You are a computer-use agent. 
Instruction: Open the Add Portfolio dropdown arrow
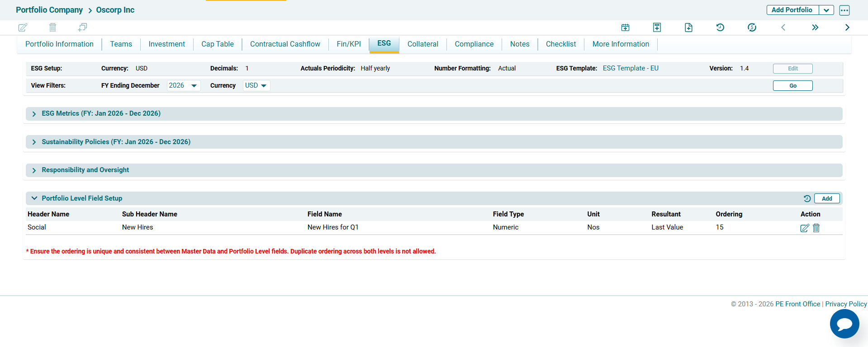826,10
